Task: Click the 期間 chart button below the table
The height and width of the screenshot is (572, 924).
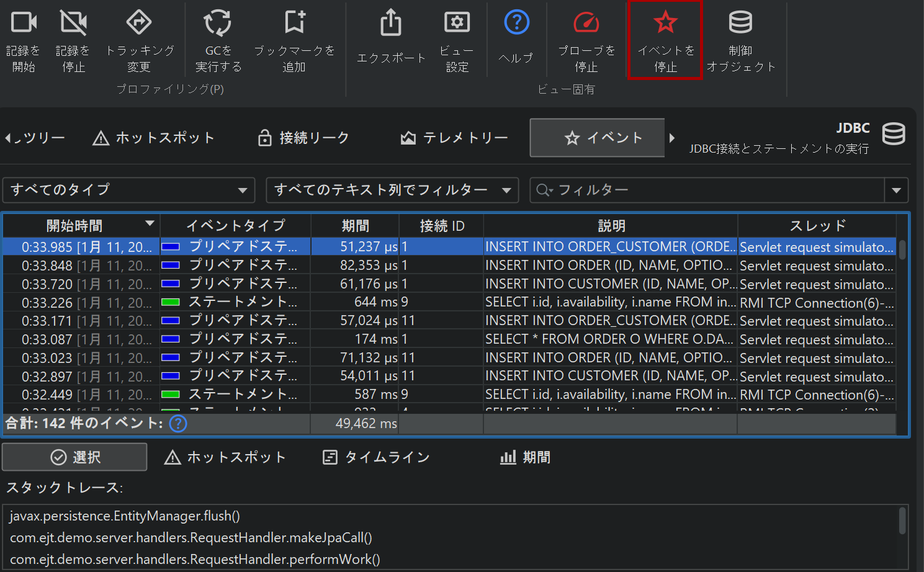Action: tap(525, 457)
